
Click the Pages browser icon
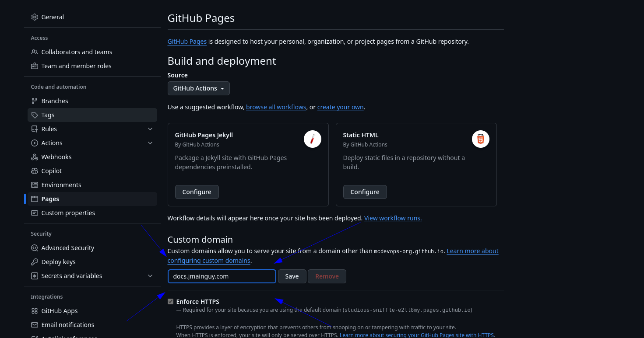point(35,199)
